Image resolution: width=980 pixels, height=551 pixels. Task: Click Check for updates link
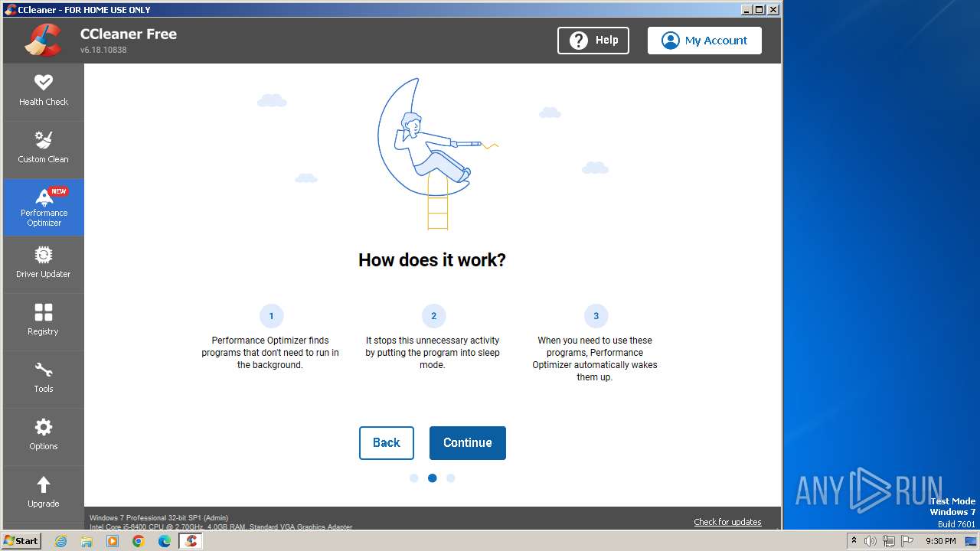click(727, 522)
